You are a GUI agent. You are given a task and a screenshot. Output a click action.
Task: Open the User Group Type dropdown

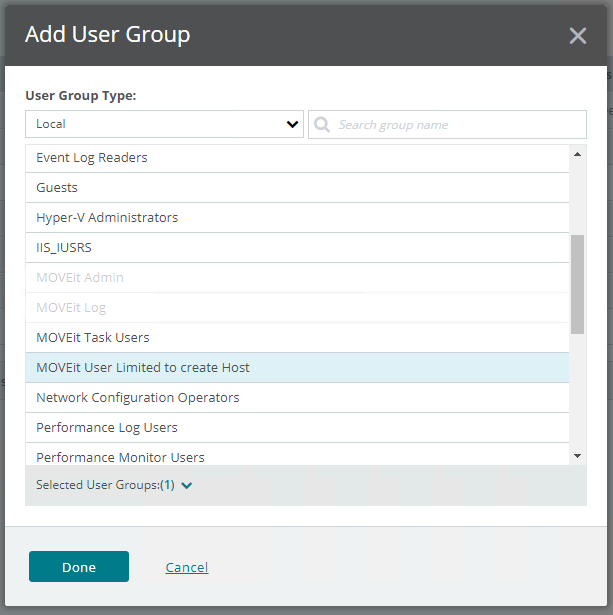click(164, 124)
